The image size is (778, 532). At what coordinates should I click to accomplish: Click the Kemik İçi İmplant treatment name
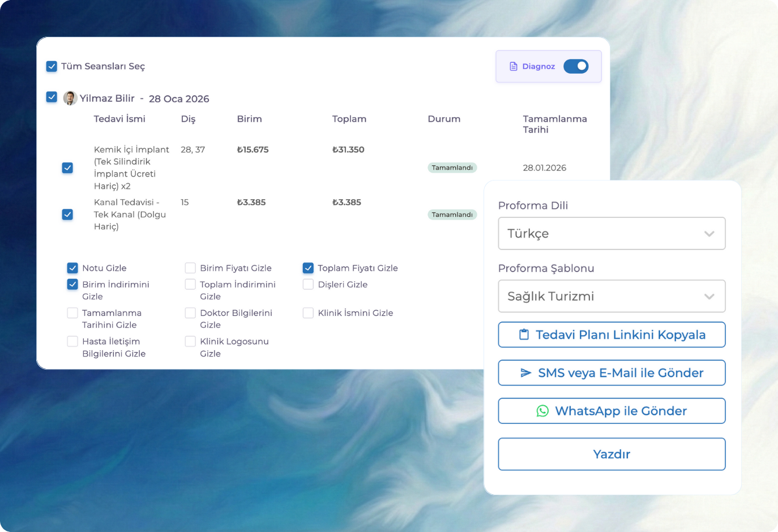[x=131, y=168]
